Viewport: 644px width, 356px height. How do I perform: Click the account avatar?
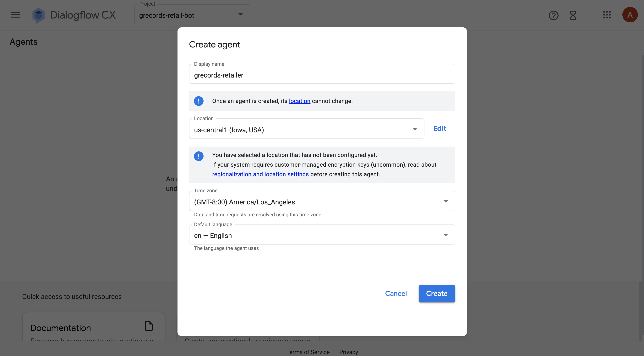(630, 14)
